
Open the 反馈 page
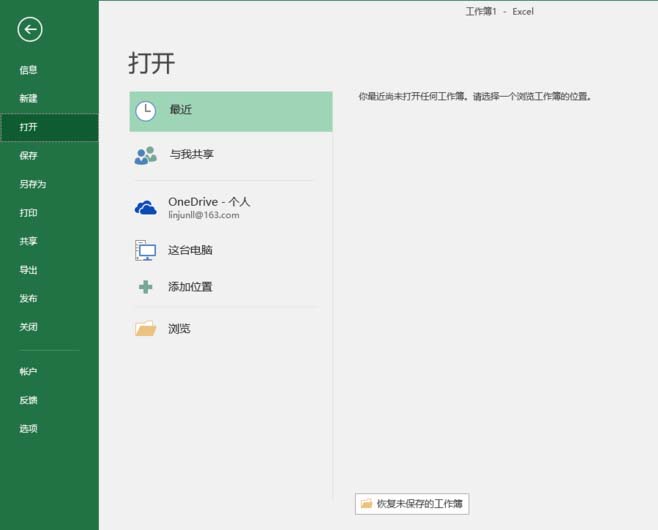29,400
